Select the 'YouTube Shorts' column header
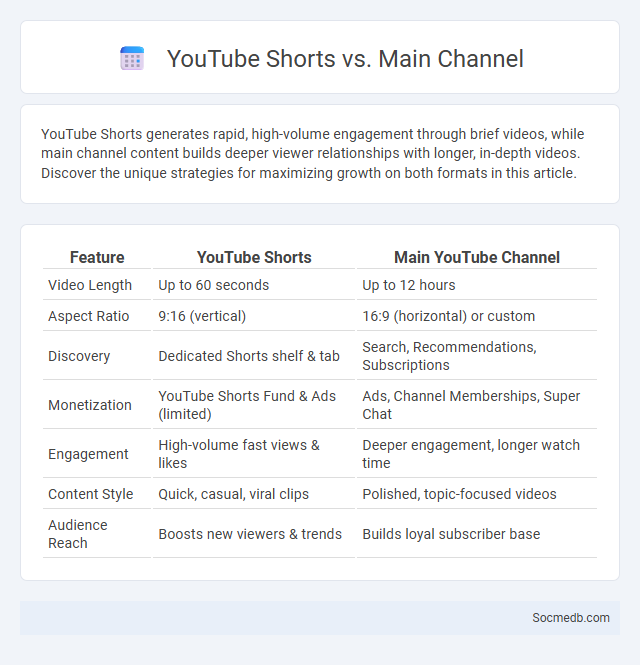Screen dimensions: 640x665 click(254, 257)
